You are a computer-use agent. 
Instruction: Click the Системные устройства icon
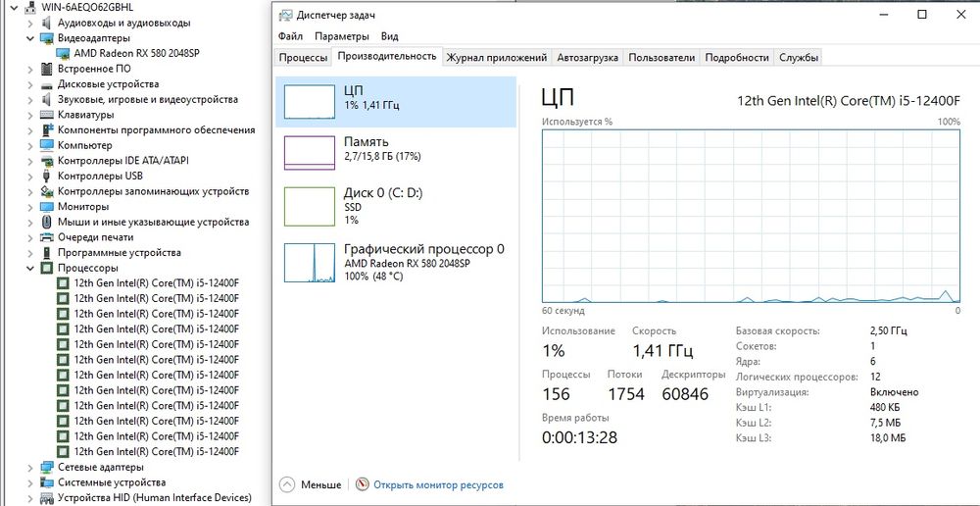click(46, 482)
